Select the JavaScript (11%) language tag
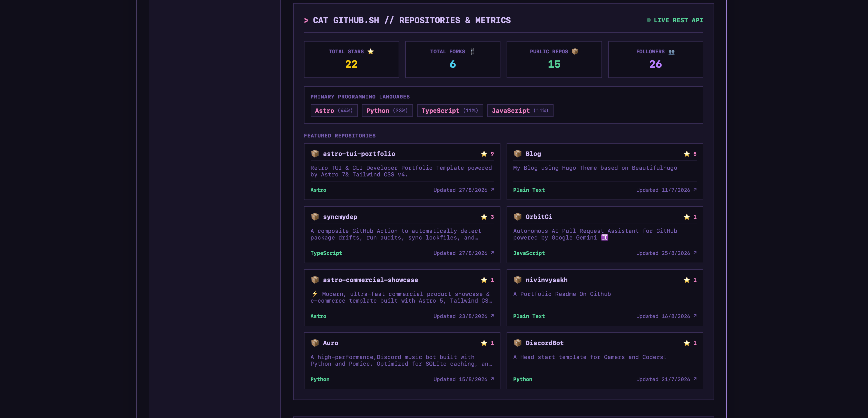The image size is (868, 418). tap(520, 111)
